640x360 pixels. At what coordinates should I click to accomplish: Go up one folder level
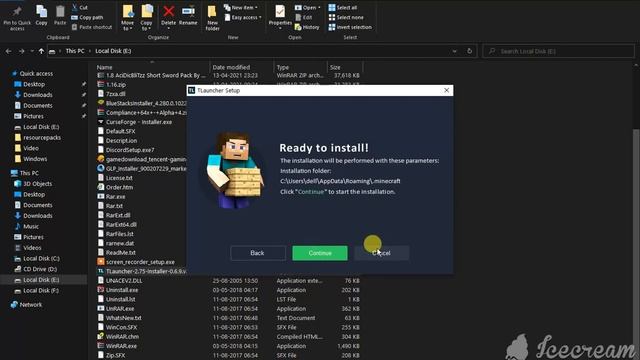point(41,51)
